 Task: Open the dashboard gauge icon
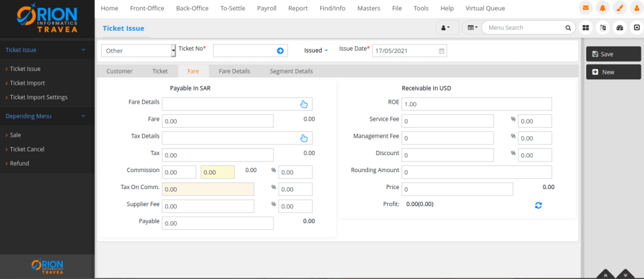coord(620,28)
